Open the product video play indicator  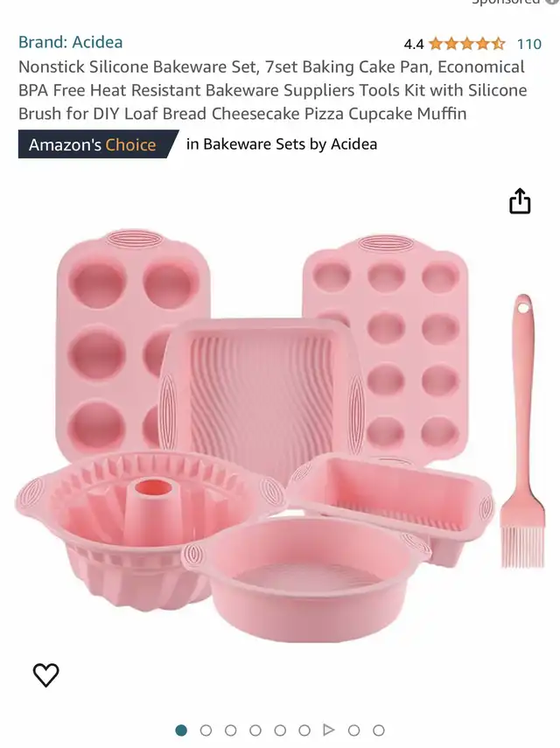pos(328,730)
